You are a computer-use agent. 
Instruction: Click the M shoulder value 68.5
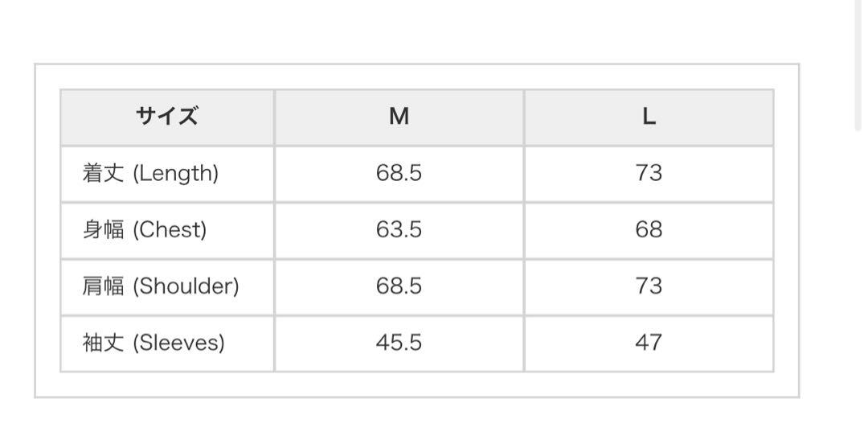[x=399, y=286]
